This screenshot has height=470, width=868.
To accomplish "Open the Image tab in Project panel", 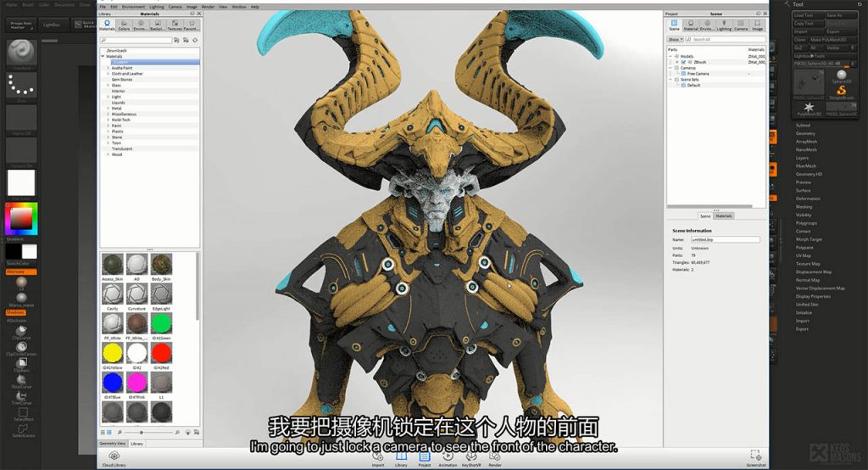I will pos(757,25).
